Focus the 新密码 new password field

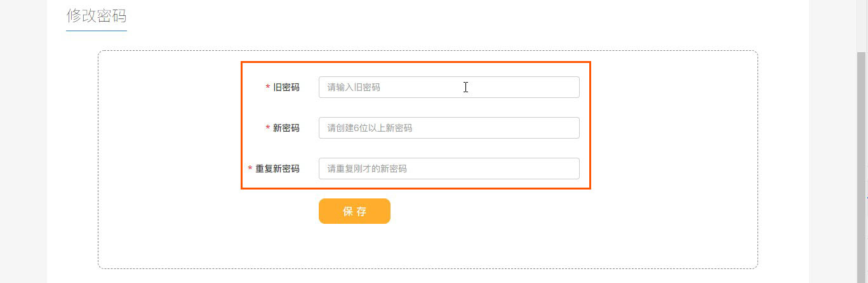(x=495, y=128)
